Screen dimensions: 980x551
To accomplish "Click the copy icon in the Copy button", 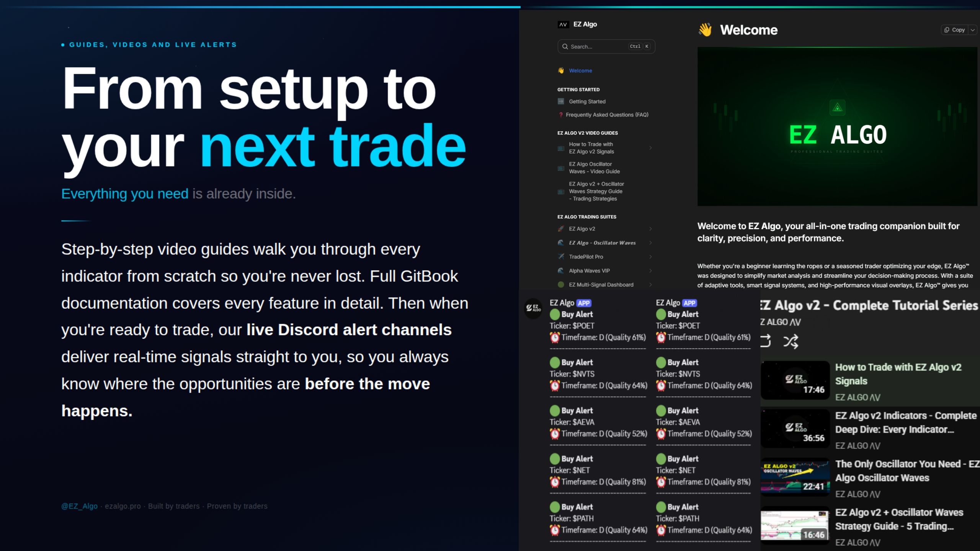I will click(947, 30).
